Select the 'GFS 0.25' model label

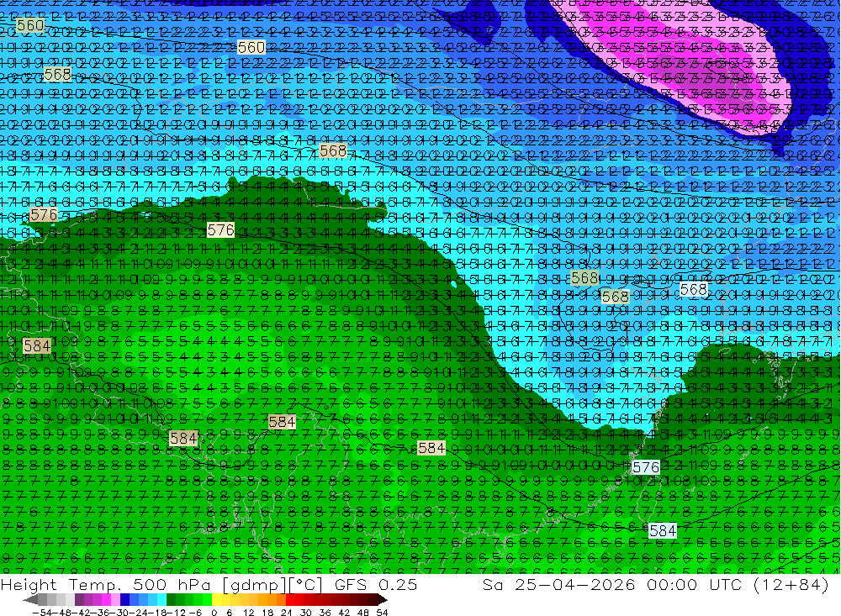(x=376, y=585)
